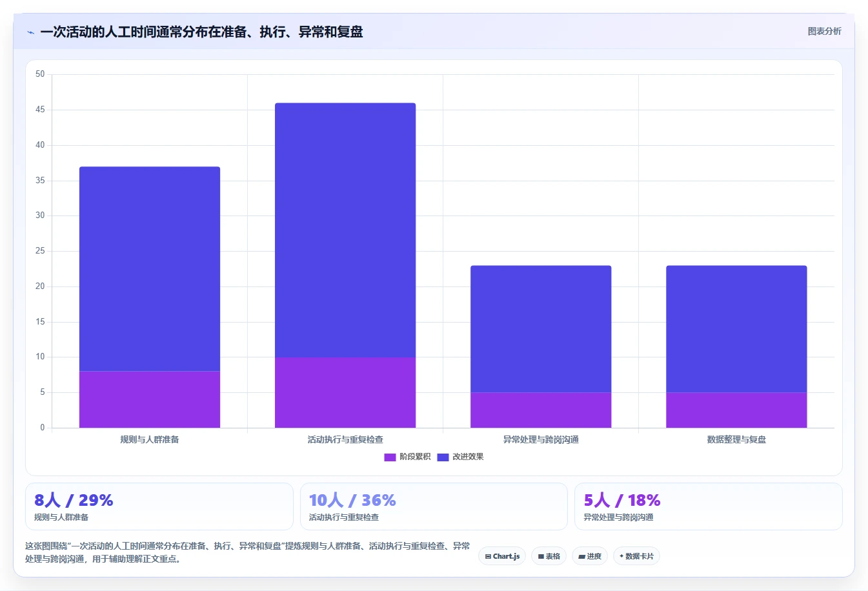Screen dimensions: 868x591
Task: Click 活动执行与重复检查 caption under 10人 card
Action: [344, 517]
